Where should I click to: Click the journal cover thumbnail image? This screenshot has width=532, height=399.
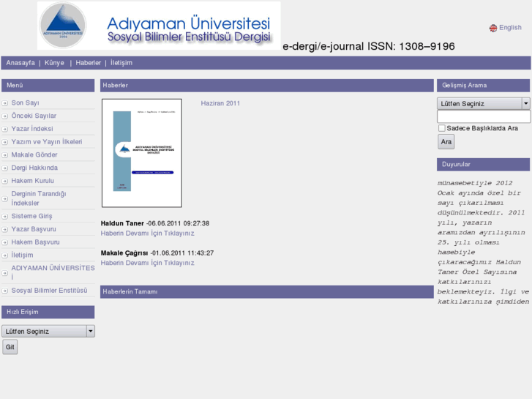[x=142, y=153]
